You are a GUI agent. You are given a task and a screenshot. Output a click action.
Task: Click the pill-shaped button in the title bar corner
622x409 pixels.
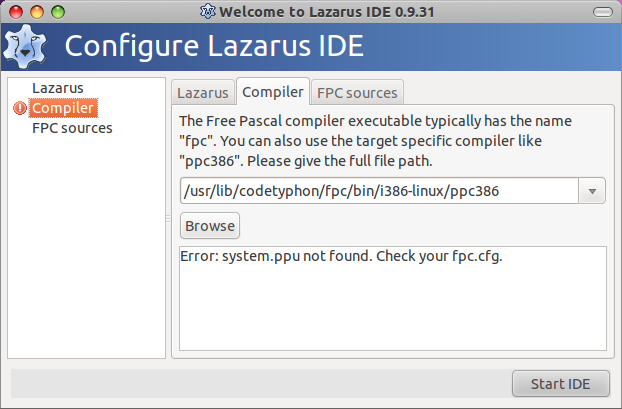pos(603,12)
